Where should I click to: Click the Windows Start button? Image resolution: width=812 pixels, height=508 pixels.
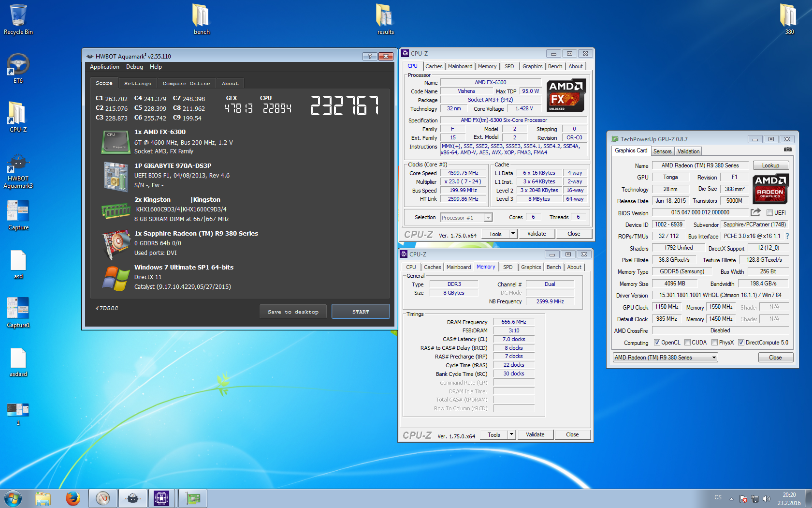coord(13,498)
